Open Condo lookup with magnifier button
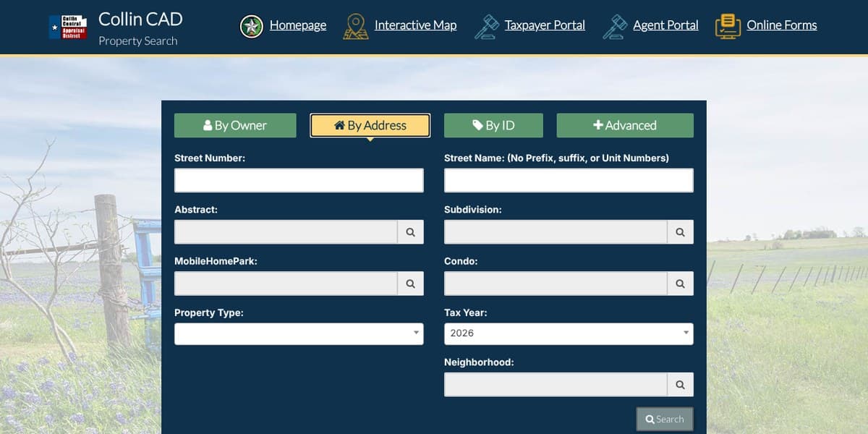This screenshot has height=434, width=868. [x=680, y=284]
